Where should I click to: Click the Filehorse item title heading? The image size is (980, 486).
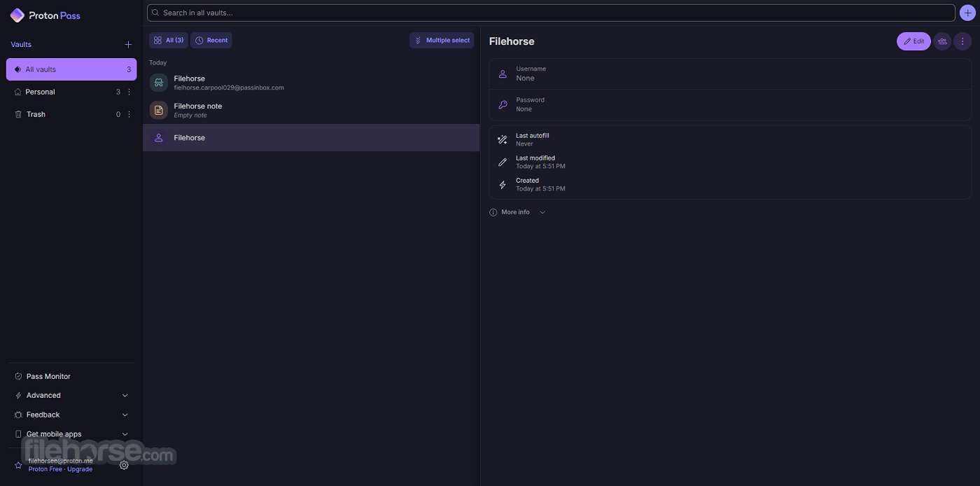coord(512,41)
